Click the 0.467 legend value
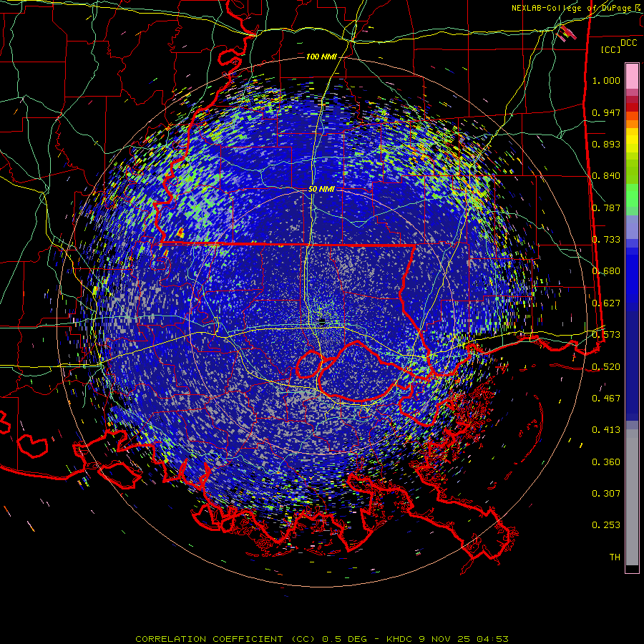The width and height of the screenshot is (644, 644). pyautogui.click(x=606, y=399)
